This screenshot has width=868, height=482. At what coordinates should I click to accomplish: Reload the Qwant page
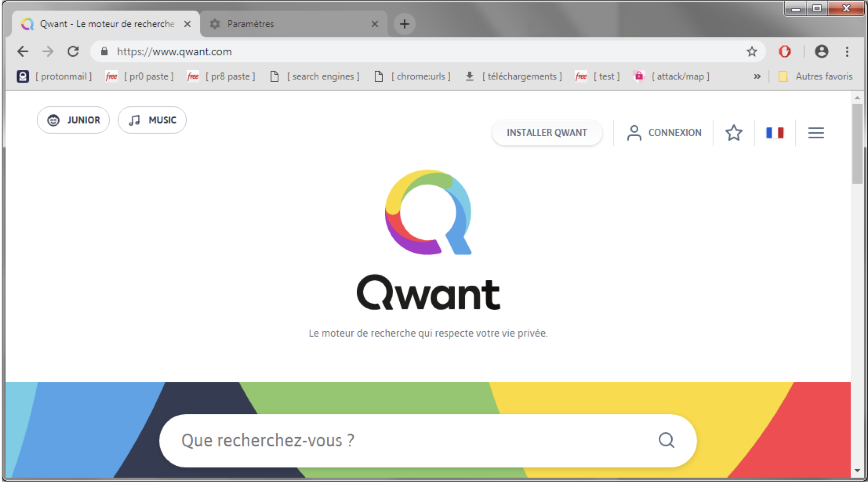click(73, 51)
